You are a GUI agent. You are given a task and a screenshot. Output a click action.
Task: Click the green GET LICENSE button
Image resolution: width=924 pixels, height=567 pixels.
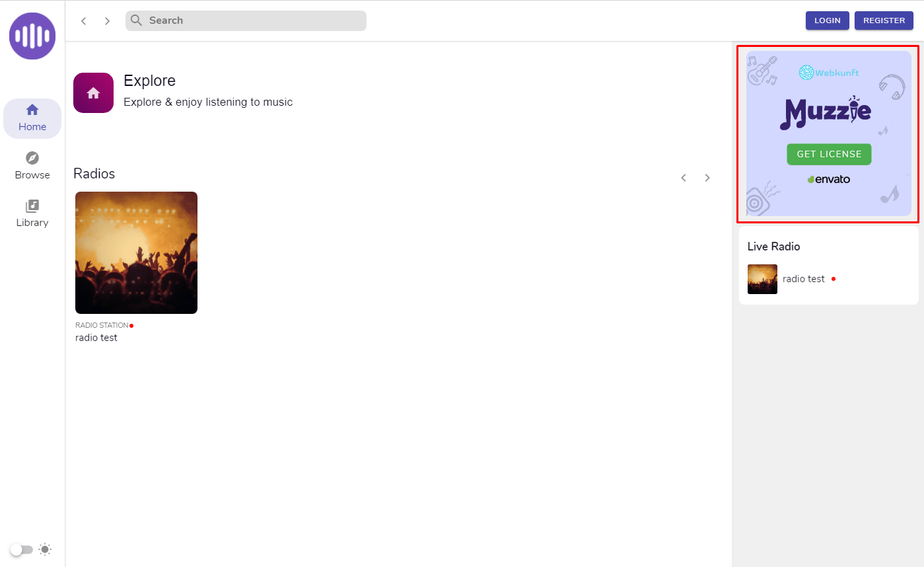coord(828,154)
